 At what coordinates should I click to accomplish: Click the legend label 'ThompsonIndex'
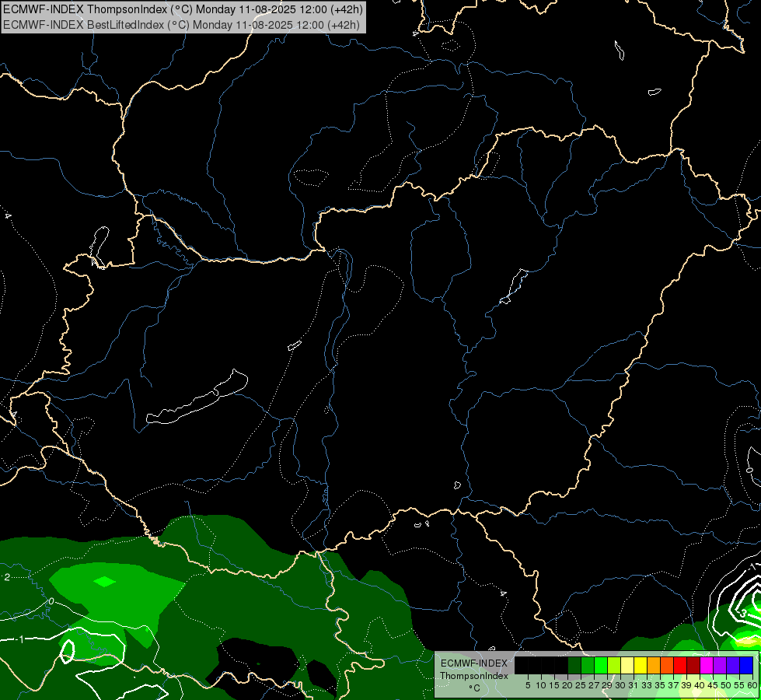(474, 676)
